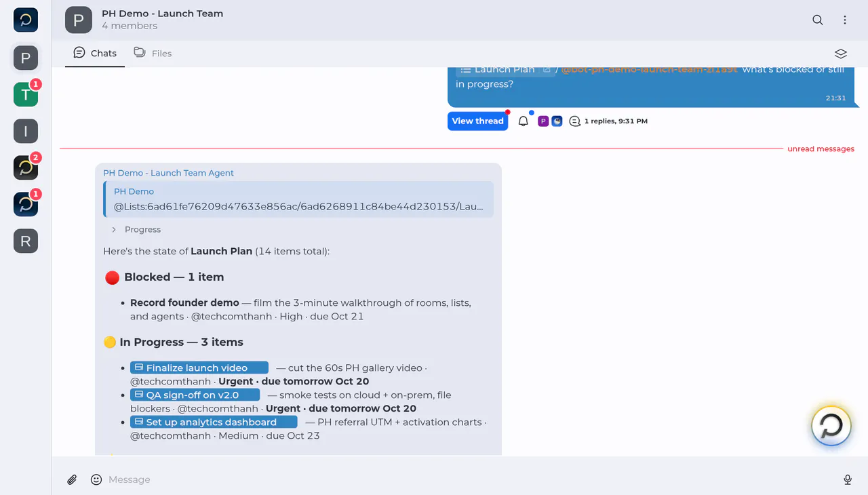Click the layers icon below the header
The image size is (868, 495).
tap(841, 54)
